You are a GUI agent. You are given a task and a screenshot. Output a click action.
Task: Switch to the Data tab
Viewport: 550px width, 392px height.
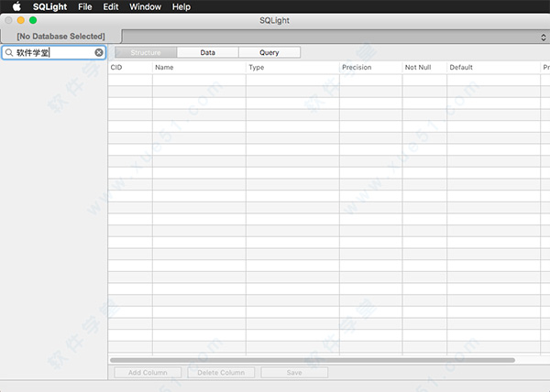[208, 52]
